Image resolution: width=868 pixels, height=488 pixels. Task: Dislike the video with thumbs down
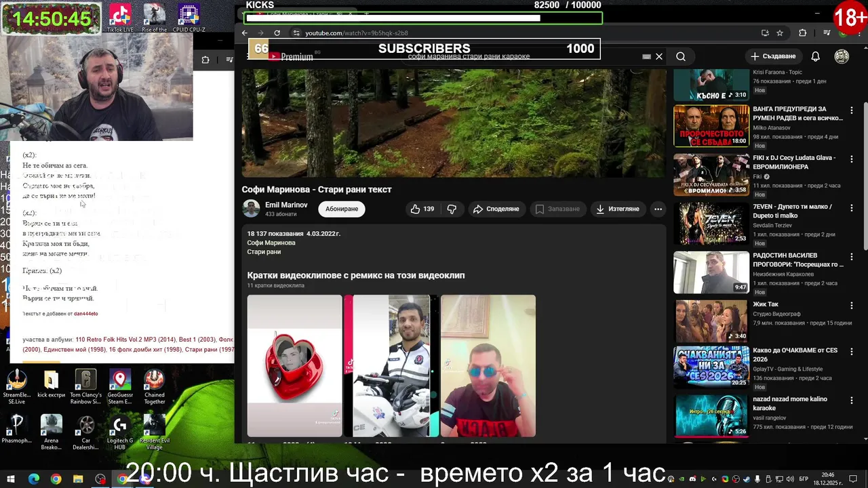click(x=452, y=209)
